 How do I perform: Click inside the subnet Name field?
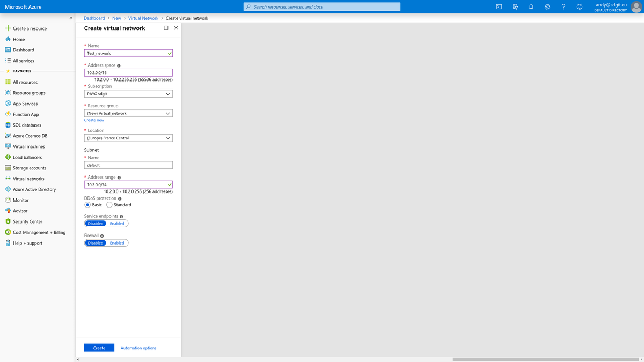click(128, 165)
